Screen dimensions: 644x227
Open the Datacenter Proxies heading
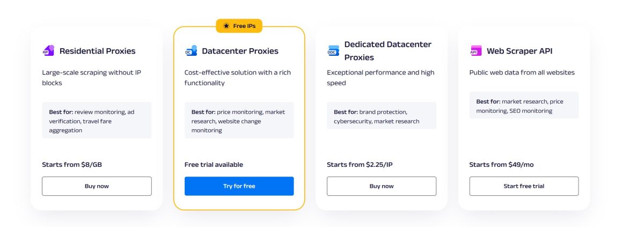240,51
